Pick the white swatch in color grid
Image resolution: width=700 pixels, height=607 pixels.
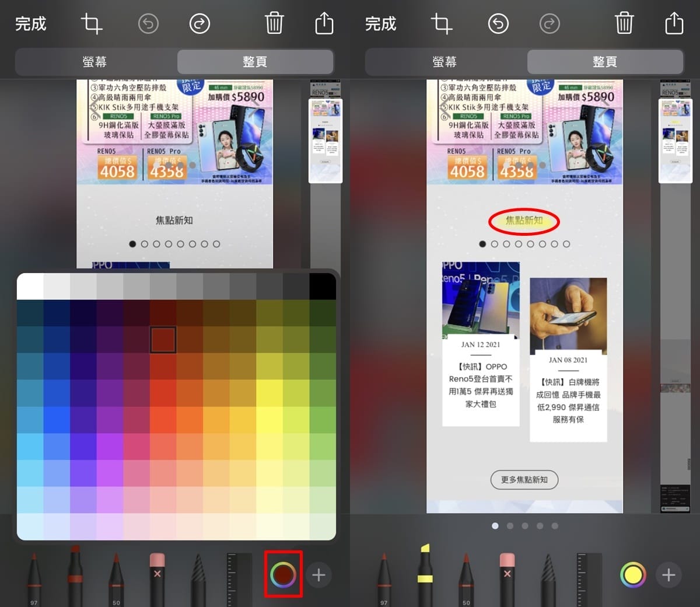point(30,287)
